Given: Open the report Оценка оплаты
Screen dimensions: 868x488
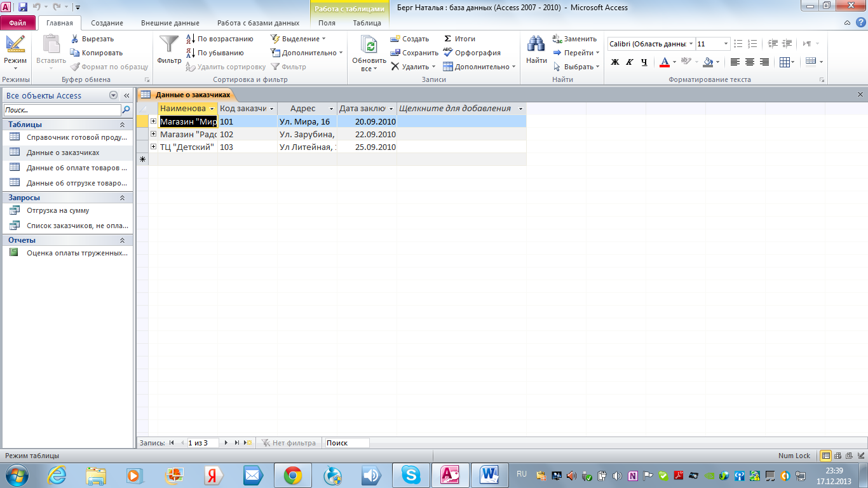Looking at the screenshot, I should 68,252.
